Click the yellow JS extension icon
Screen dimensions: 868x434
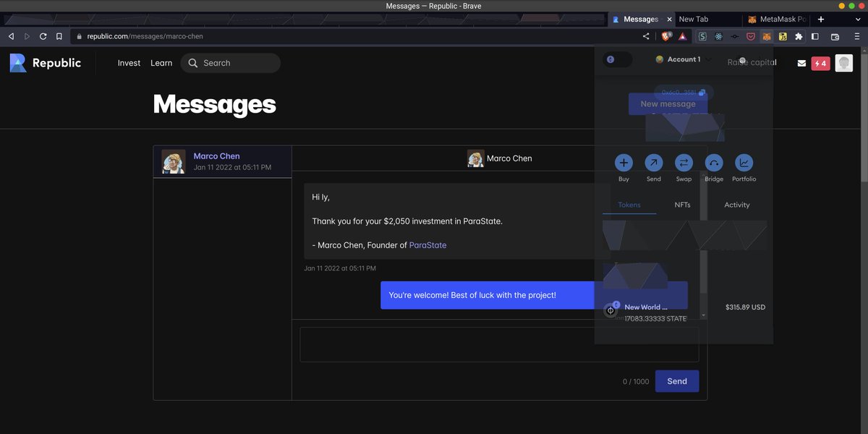(x=783, y=36)
